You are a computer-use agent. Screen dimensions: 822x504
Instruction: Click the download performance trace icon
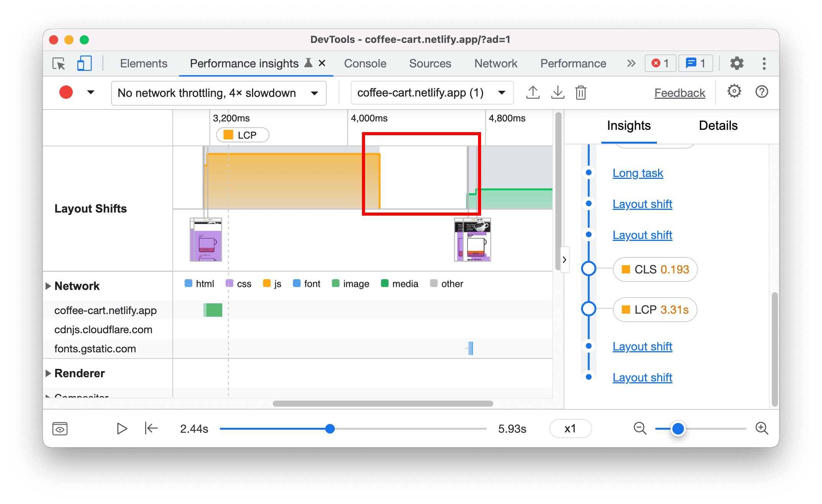[556, 92]
